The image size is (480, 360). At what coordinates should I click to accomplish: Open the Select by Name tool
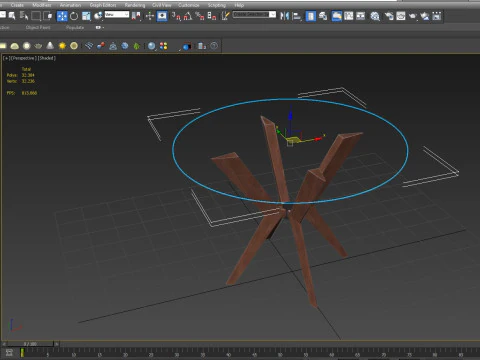coord(24,16)
